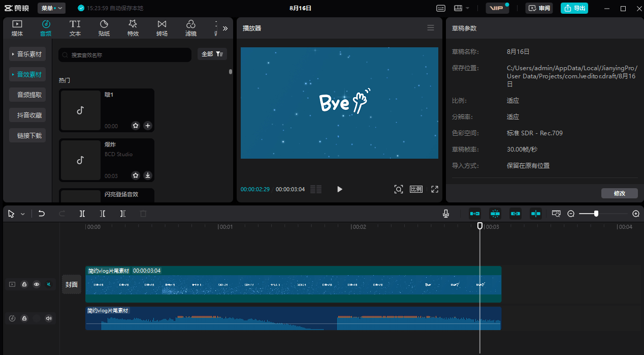Open the player panel hamburger menu

[x=430, y=28]
